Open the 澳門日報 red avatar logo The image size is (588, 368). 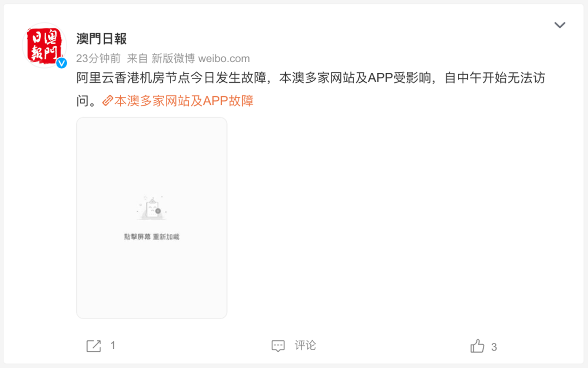(x=44, y=45)
